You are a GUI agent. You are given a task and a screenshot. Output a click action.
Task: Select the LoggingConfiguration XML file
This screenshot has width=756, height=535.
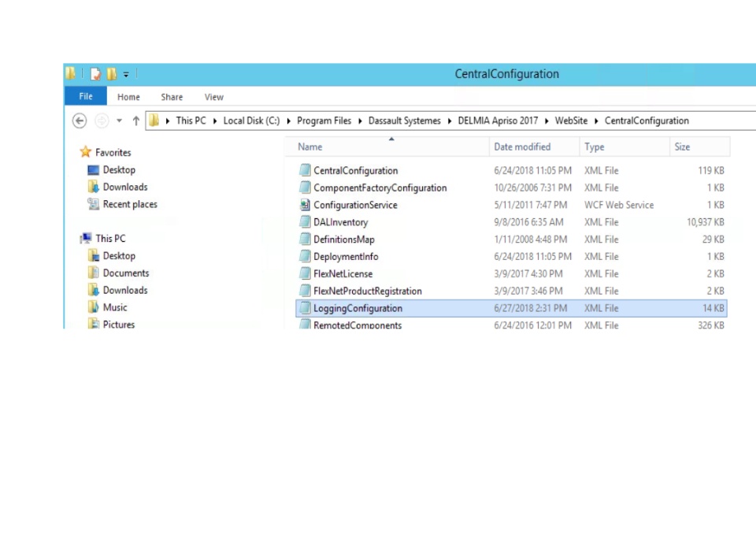pyautogui.click(x=511, y=308)
